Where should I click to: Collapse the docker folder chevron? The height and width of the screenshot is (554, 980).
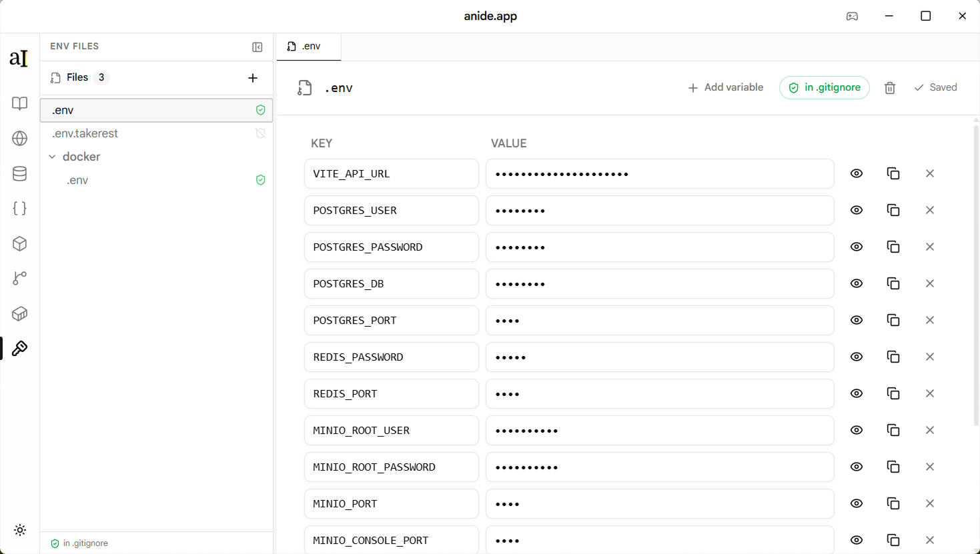point(52,157)
